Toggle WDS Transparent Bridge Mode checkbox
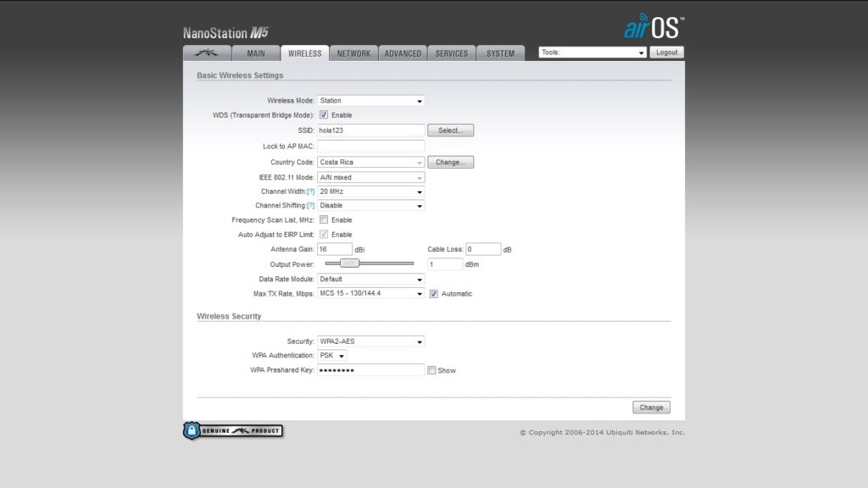The width and height of the screenshot is (868, 488). click(324, 115)
